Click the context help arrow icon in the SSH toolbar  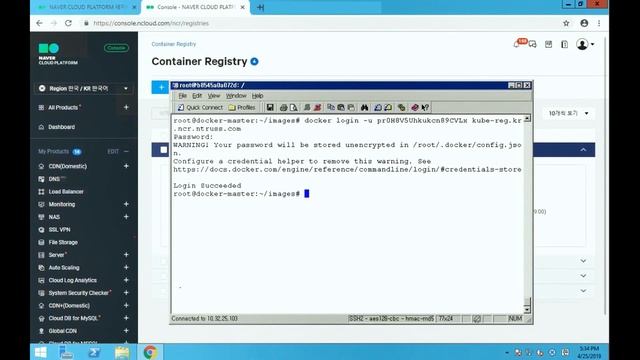click(x=425, y=107)
